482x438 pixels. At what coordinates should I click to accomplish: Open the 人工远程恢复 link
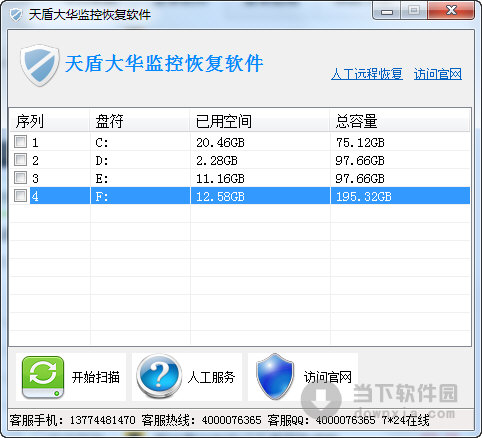click(367, 74)
